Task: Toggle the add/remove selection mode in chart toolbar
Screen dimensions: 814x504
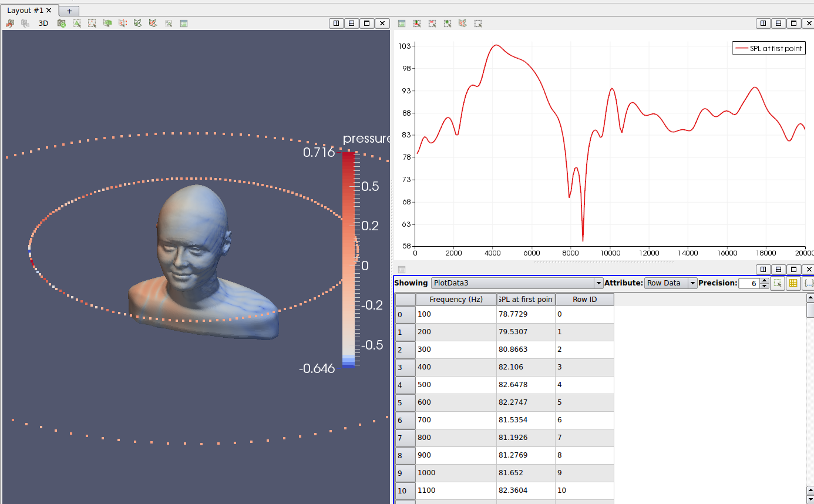Action: 417,23
